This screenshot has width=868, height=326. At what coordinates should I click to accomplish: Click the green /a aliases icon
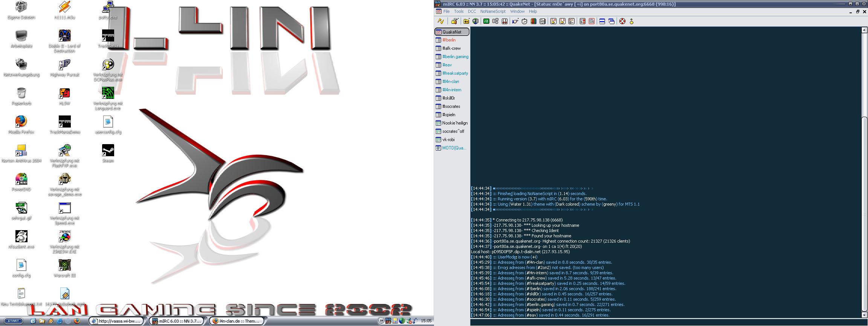click(x=486, y=22)
